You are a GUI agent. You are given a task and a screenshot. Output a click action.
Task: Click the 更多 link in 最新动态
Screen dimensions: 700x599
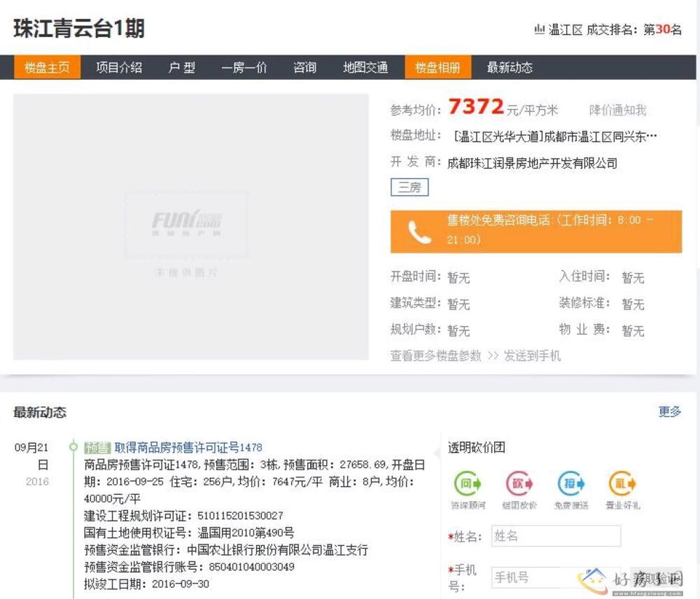[x=670, y=411]
